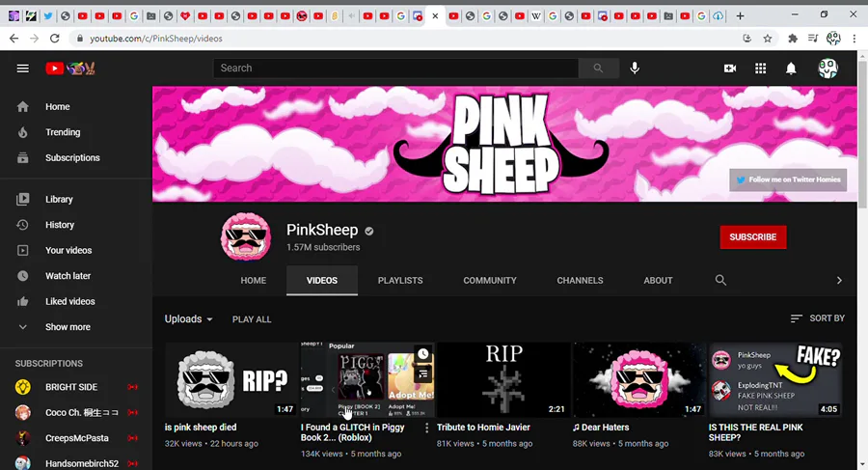This screenshot has width=868, height=470.
Task: Select the Videos tab
Action: (321, 281)
